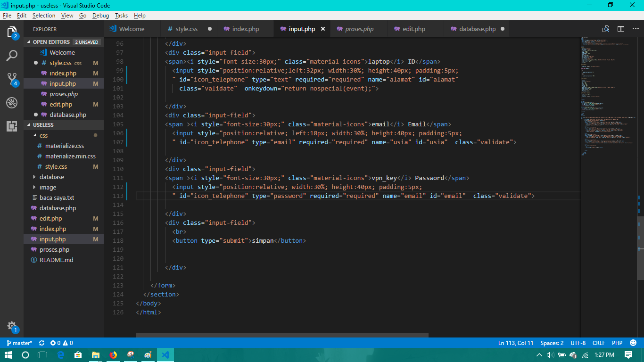Click the master branch indicator in status bar

click(19, 343)
